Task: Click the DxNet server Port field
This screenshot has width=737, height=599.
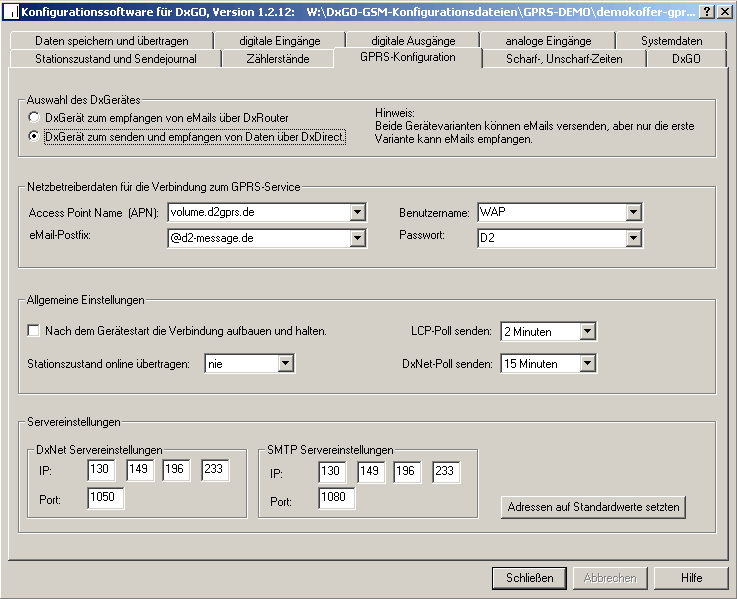Action: [105, 498]
